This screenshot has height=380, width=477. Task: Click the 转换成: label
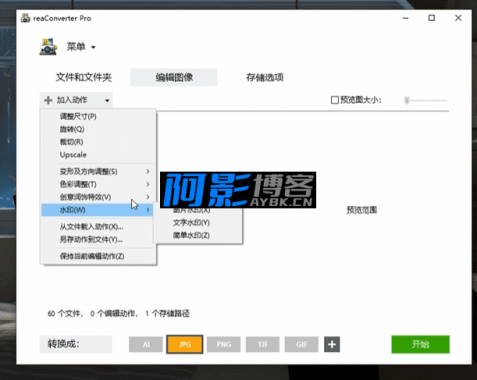[x=64, y=344]
